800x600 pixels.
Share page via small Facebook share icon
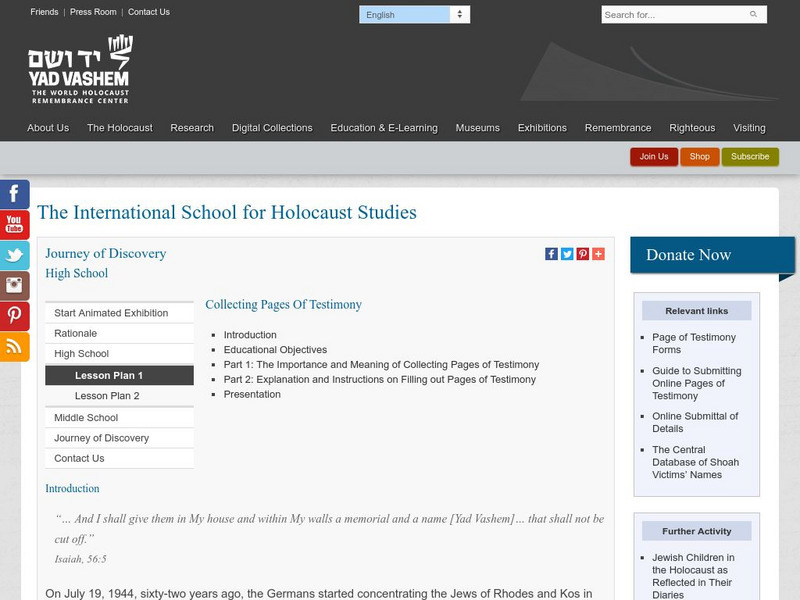(551, 254)
